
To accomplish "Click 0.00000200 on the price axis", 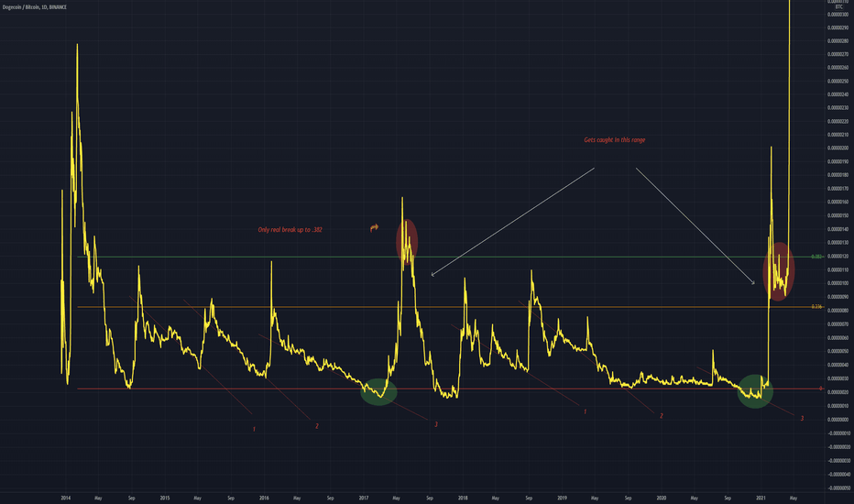I will pyautogui.click(x=838, y=148).
